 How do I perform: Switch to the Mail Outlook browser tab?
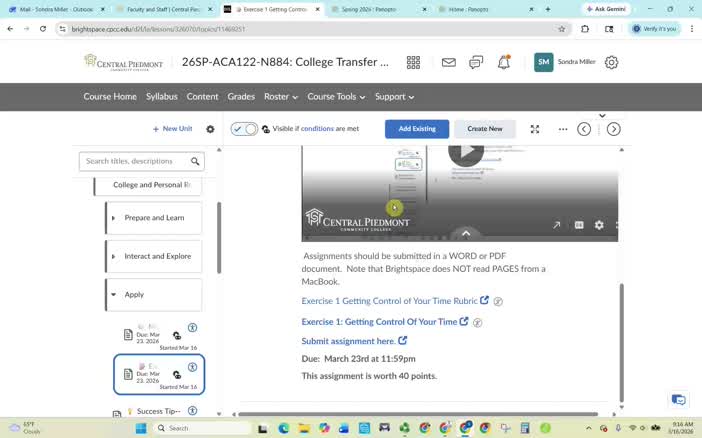(56, 9)
